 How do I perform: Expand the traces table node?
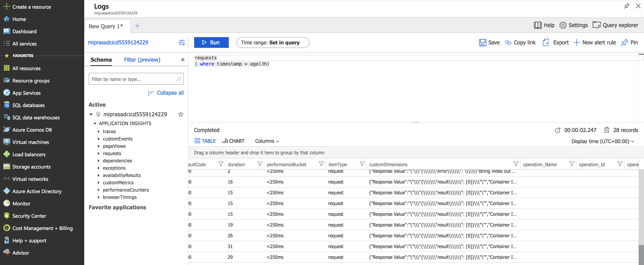click(99, 131)
